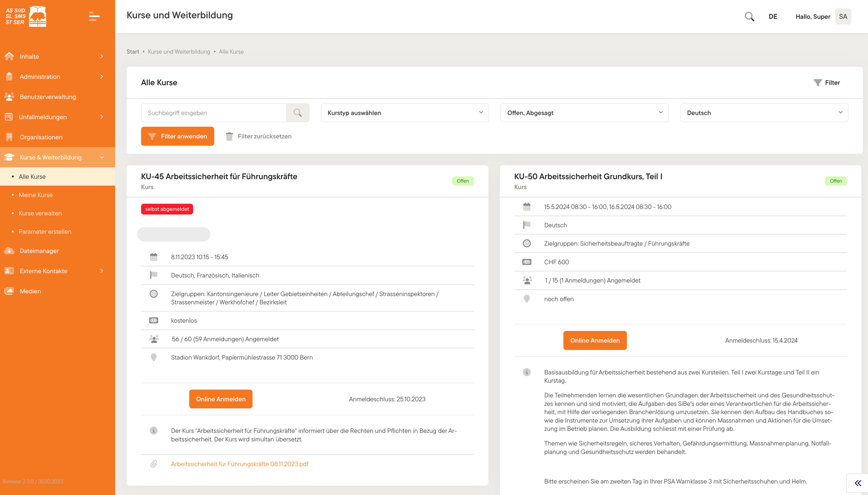Click Filter zurücksetzen trash icon
The image size is (868, 495).
pos(229,136)
